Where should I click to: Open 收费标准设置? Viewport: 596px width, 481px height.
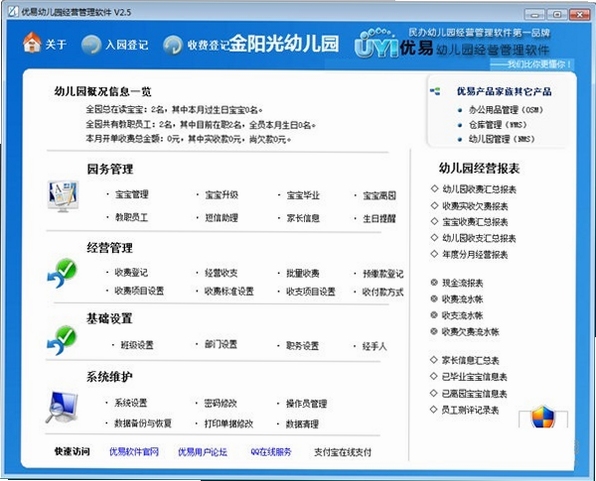tap(229, 291)
